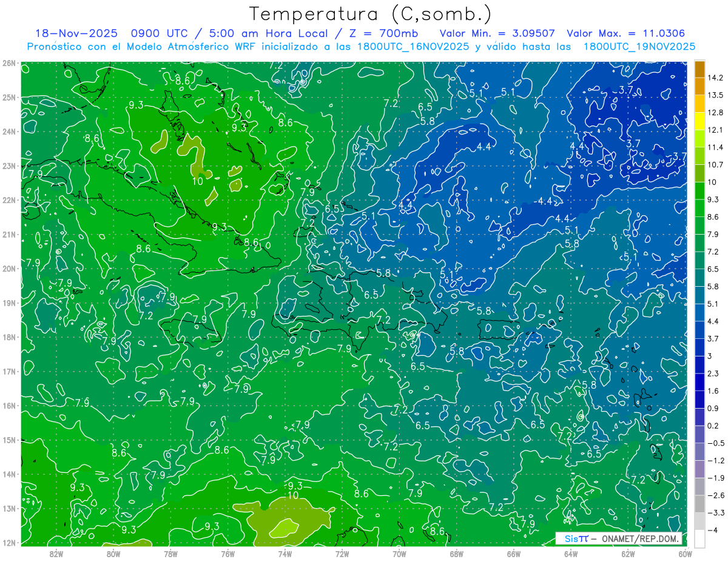Click the latitude axis label "26N"
The height and width of the screenshot is (562, 728).
coord(9,63)
